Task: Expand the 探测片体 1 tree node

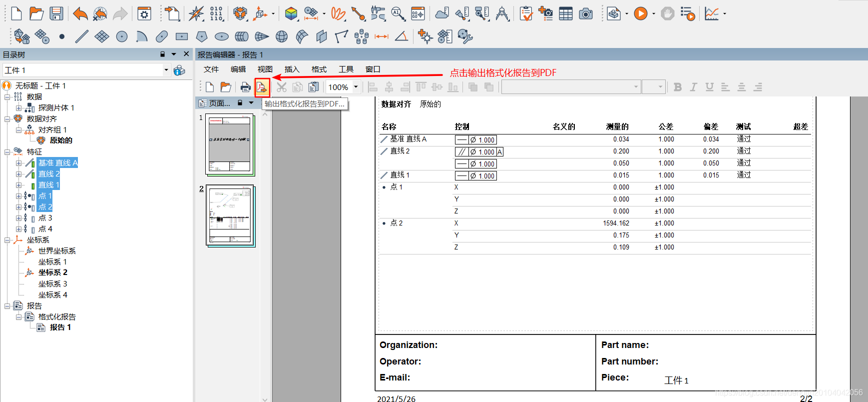Action: 18,108
